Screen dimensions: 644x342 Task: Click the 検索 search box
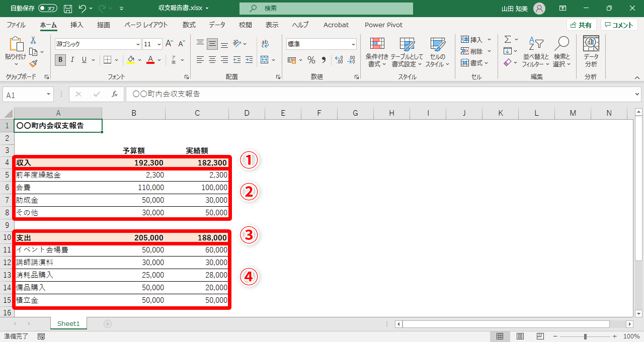pos(326,9)
